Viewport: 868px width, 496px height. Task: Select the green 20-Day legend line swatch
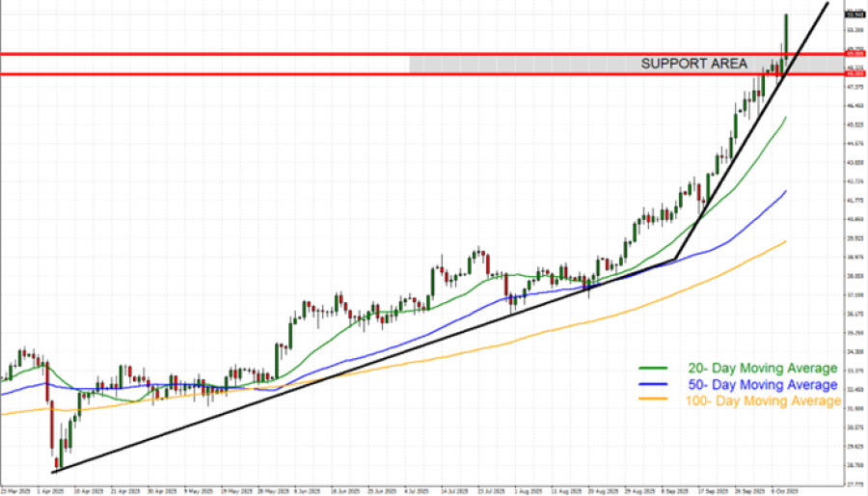pyautogui.click(x=653, y=369)
